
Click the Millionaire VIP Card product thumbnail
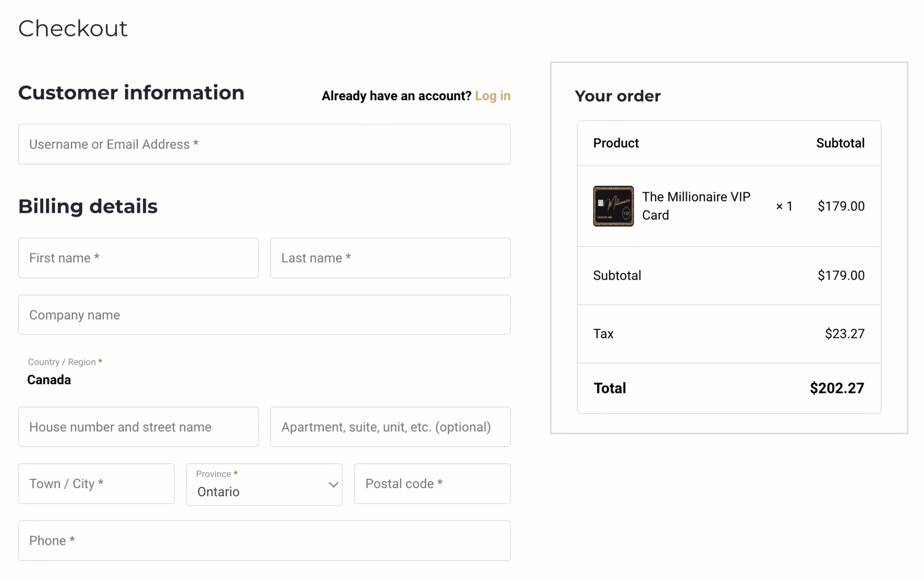point(613,206)
